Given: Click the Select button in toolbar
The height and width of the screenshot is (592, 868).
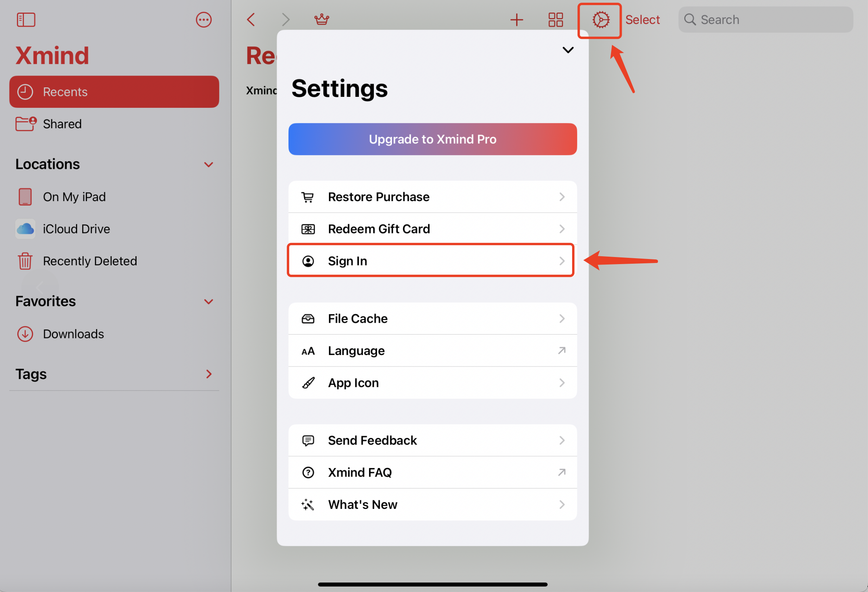Looking at the screenshot, I should point(643,19).
